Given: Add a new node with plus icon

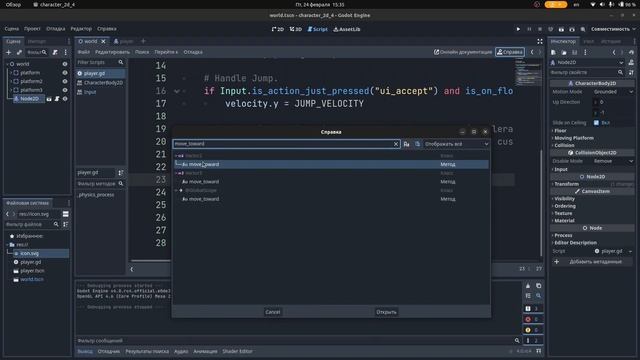Looking at the screenshot, I should pyautogui.click(x=9, y=52).
